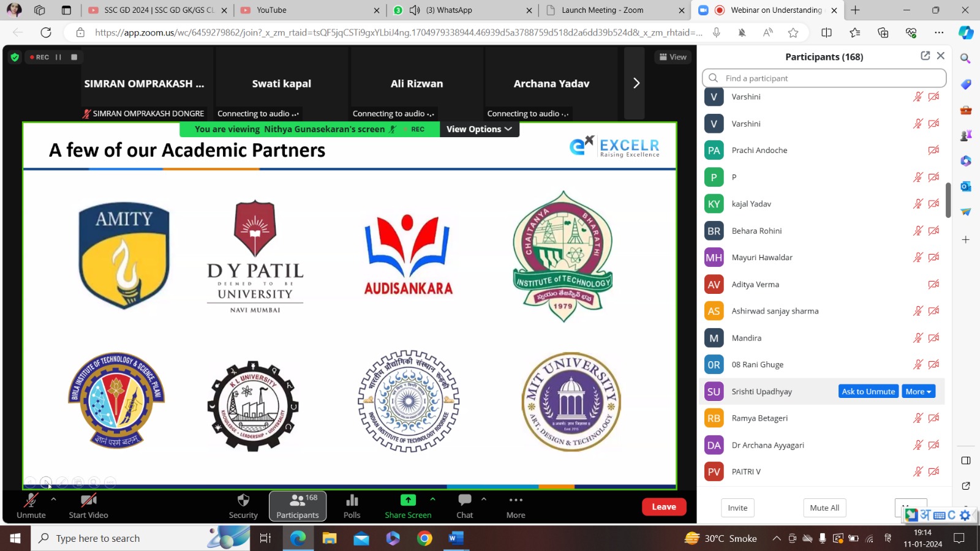Image resolution: width=980 pixels, height=551 pixels.
Task: Open the Polls icon
Action: click(x=352, y=500)
